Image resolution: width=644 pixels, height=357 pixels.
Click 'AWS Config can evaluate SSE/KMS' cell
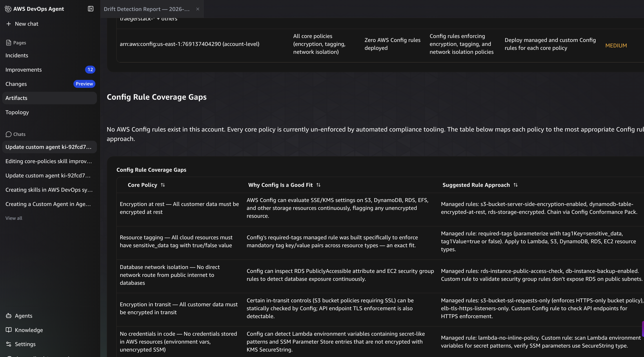[x=338, y=208]
